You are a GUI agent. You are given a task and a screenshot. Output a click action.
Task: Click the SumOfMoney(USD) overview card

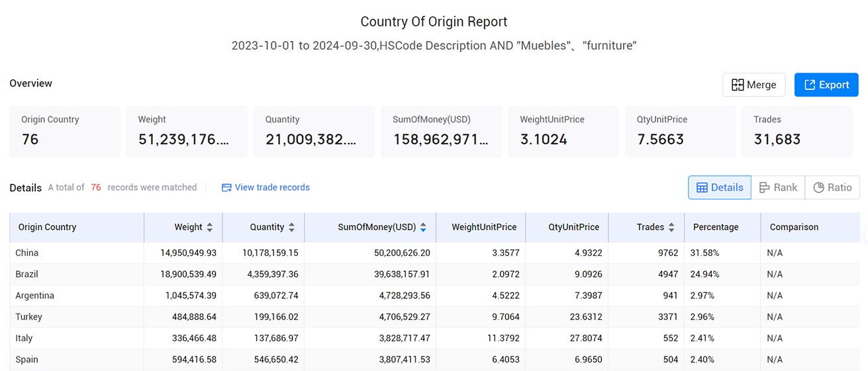point(441,131)
